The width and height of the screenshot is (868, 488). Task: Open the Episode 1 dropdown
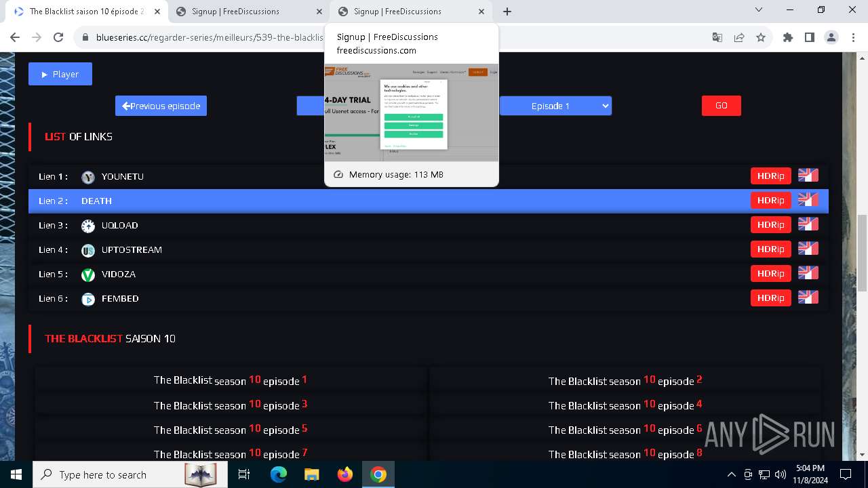[x=555, y=106]
